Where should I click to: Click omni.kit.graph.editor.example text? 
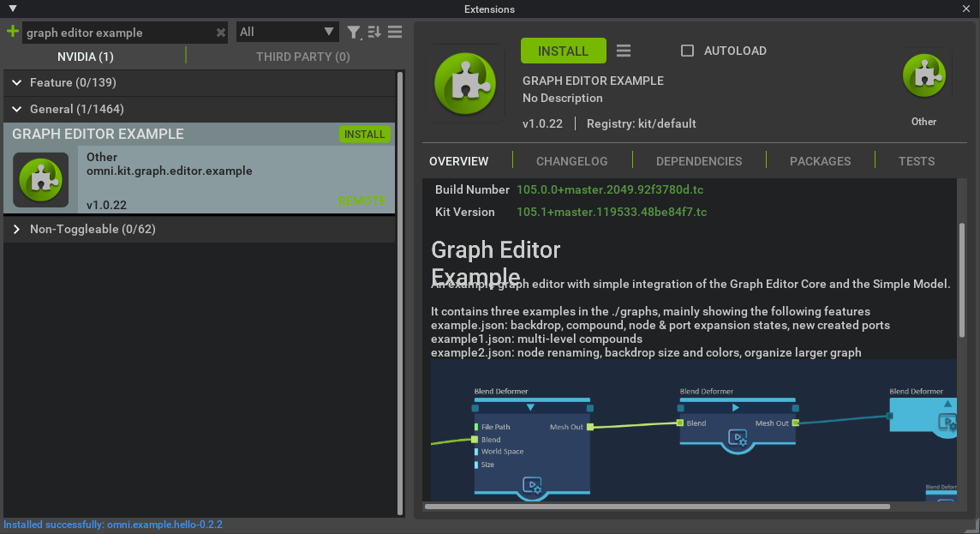(170, 171)
